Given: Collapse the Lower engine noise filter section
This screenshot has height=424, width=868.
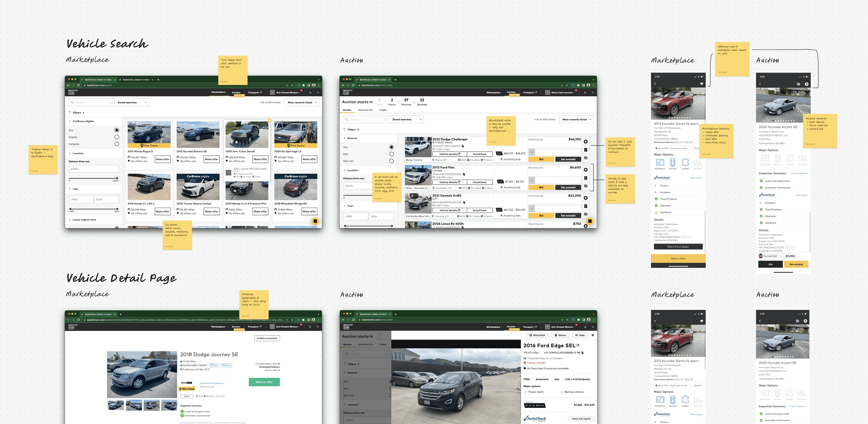Looking at the screenshot, I should (70, 220).
